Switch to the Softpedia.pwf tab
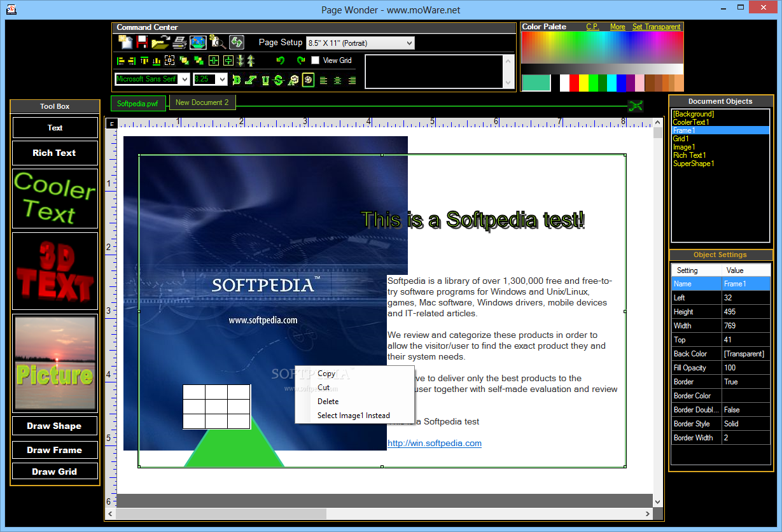This screenshot has width=782, height=532. 138,103
